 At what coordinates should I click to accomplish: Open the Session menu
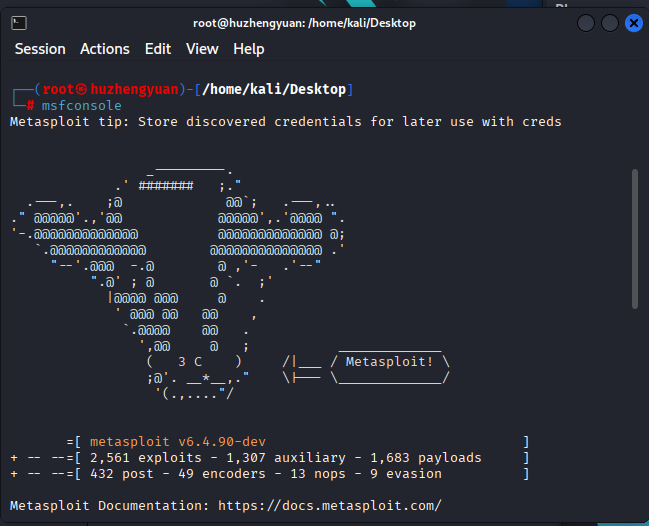[x=40, y=49]
